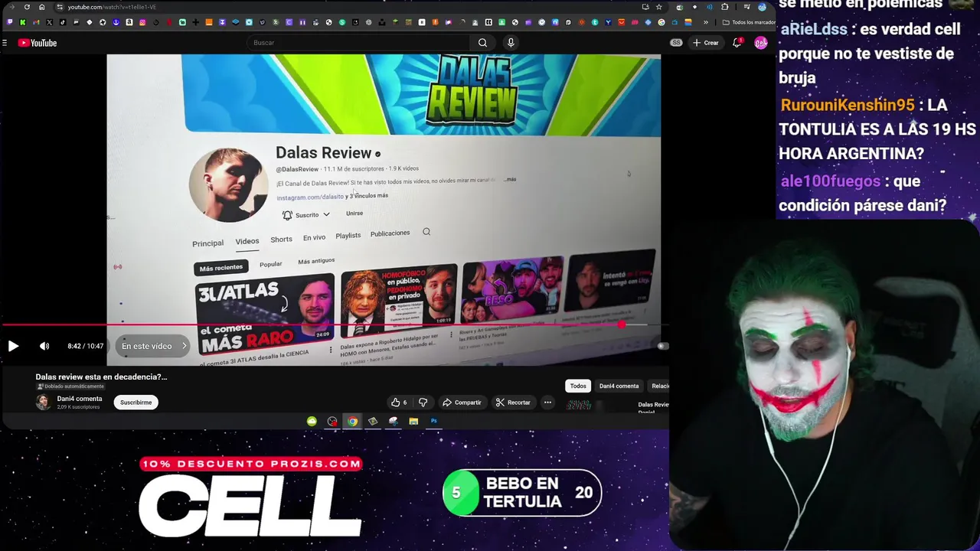980x551 pixels.
Task: Go to YouTube home via the logo
Action: (x=38, y=43)
